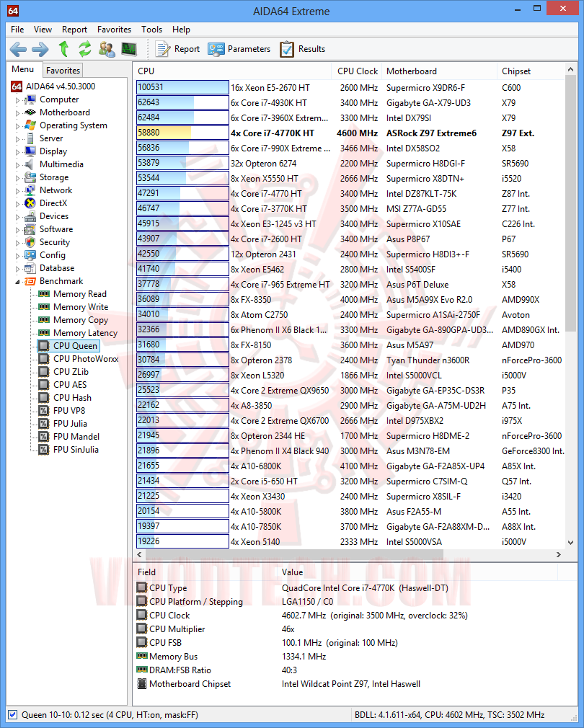Click the horizontal scrollbar right arrow
The width and height of the screenshot is (584, 728).
[559, 554]
